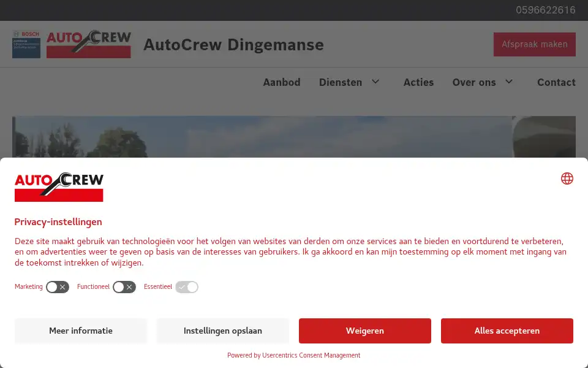Click the Functioneel label text

pyautogui.click(x=93, y=286)
